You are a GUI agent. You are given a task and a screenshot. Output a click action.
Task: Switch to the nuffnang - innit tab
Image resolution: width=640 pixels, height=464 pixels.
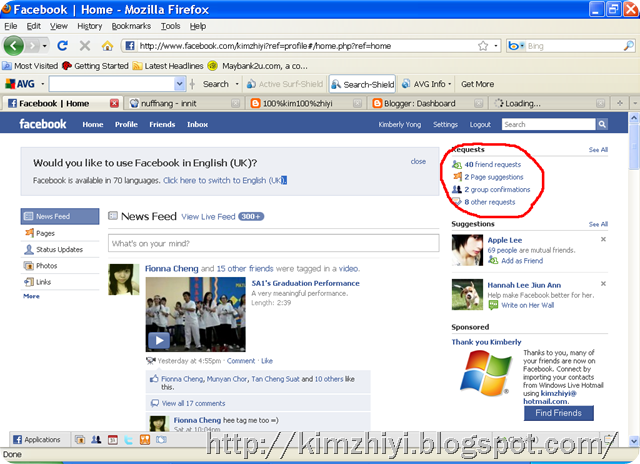click(x=184, y=104)
